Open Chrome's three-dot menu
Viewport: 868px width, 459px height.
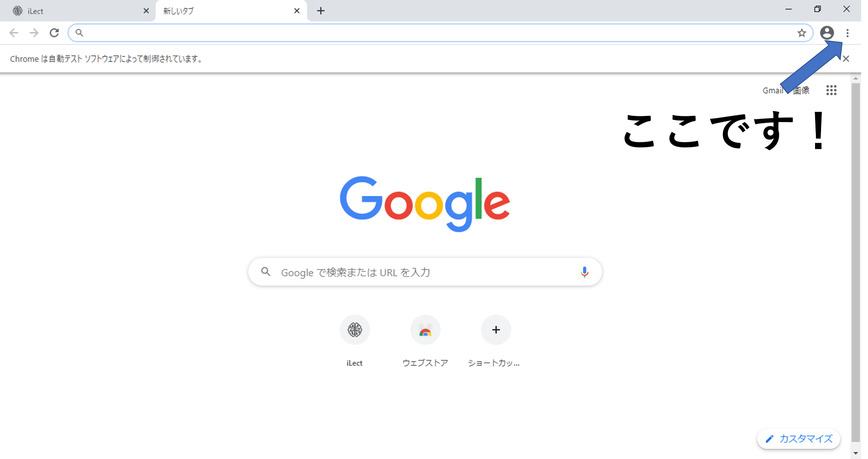[x=847, y=33]
